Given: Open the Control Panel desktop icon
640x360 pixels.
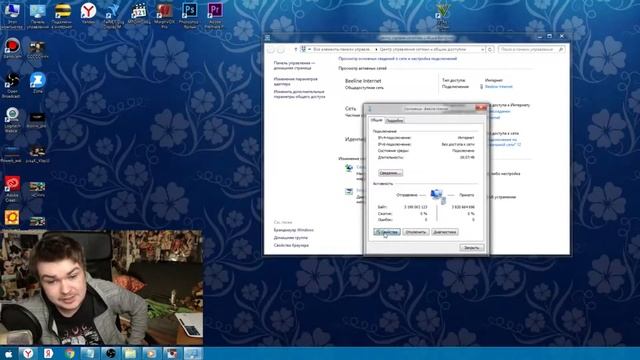Looking at the screenshot, I should point(38,15).
